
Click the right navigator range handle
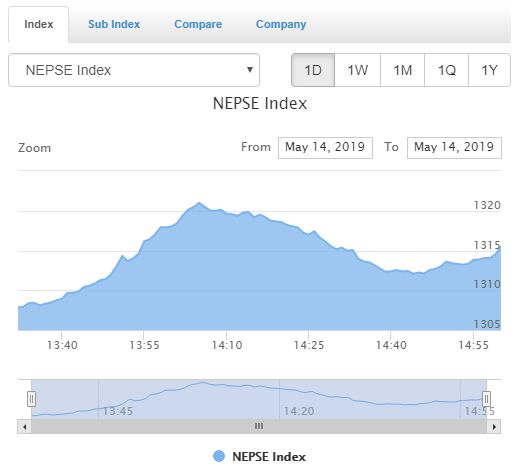tap(486, 399)
